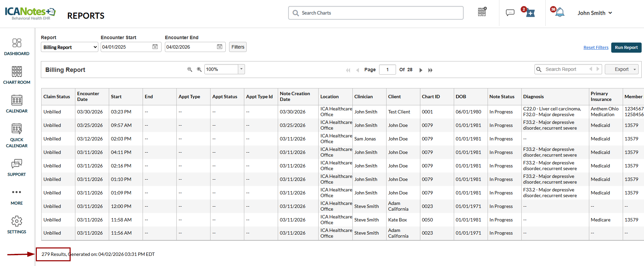Open Quick Calendar from the sidebar

17,136
